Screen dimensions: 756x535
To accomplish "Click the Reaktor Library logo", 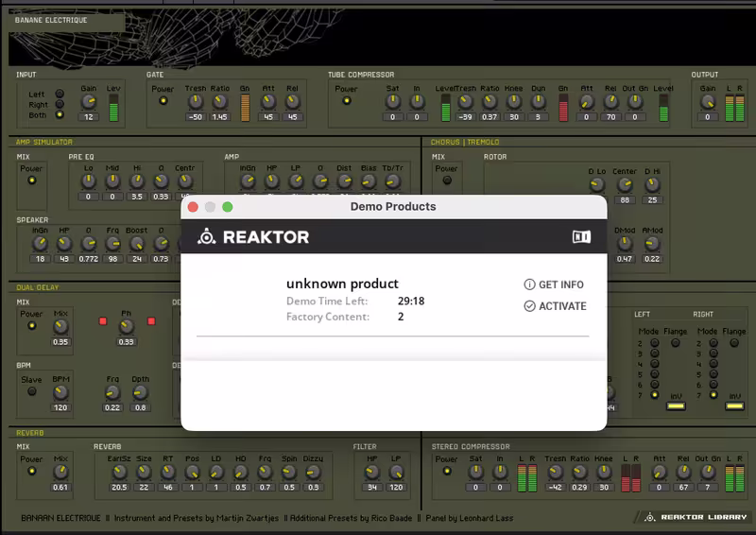I will point(696,517).
